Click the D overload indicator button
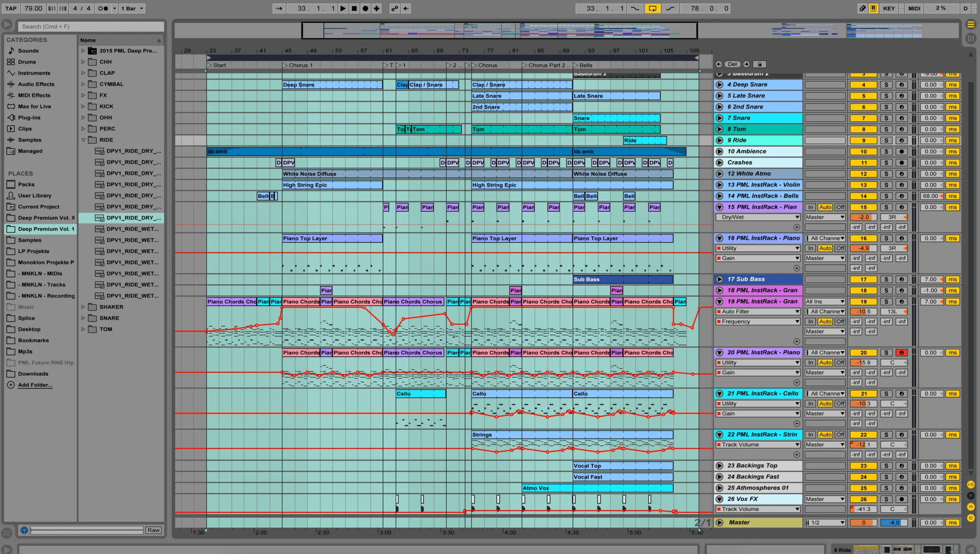This screenshot has height=554, width=980. [x=966, y=8]
